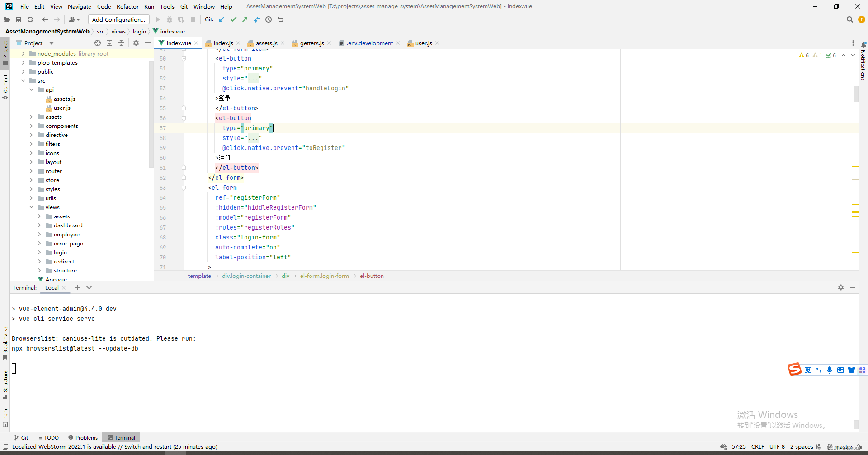
Task: Click the update available orange icon
Action: coord(862,19)
